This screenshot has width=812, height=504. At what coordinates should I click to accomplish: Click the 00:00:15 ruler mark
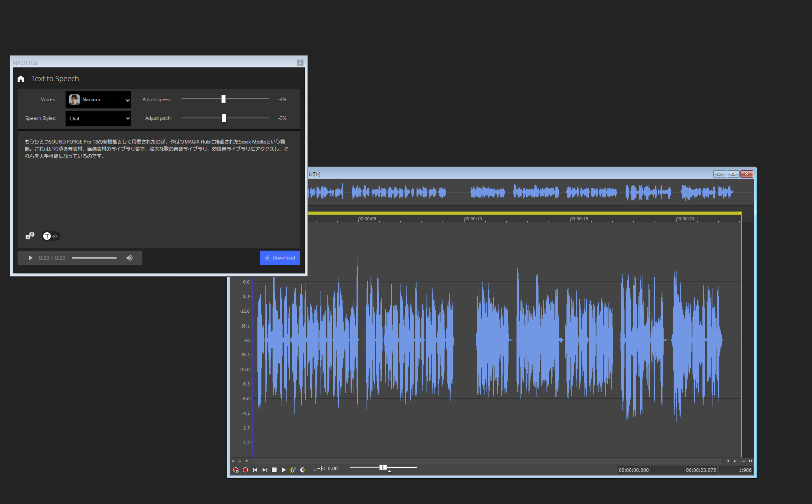pyautogui.click(x=579, y=219)
